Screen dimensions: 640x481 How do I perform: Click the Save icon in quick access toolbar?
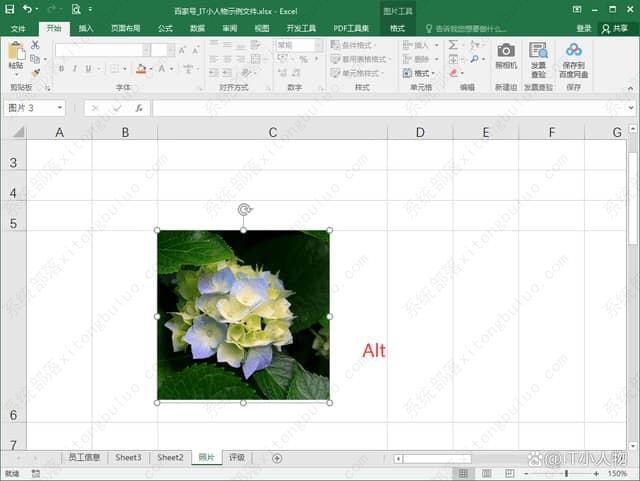(x=8, y=9)
